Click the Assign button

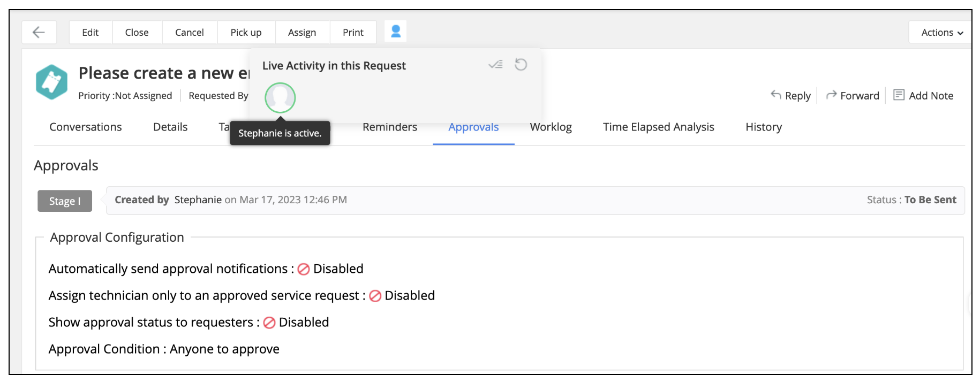coord(302,33)
